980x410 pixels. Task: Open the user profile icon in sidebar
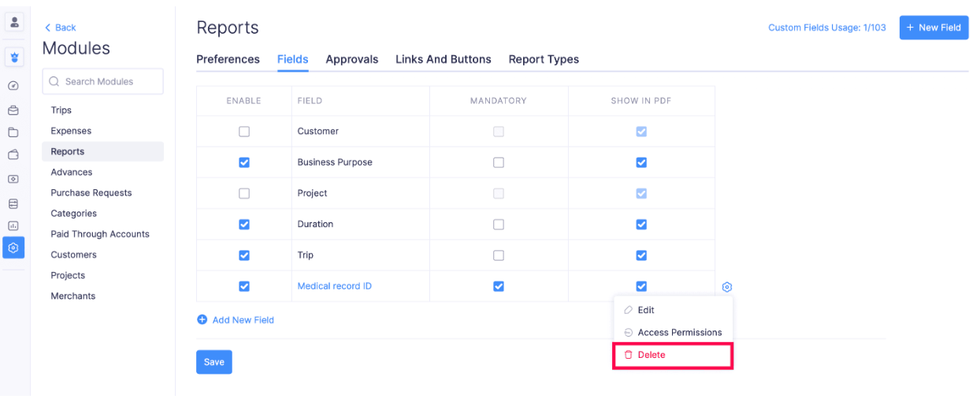(14, 23)
